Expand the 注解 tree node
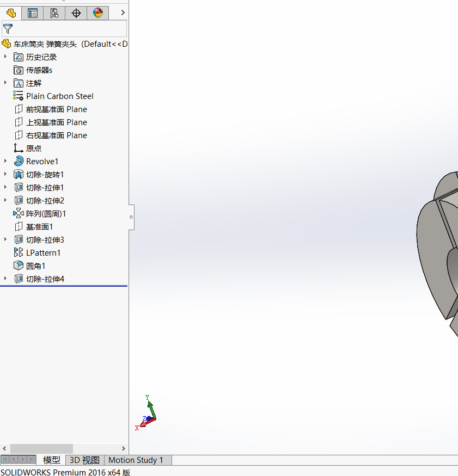Image resolution: width=458 pixels, height=476 pixels. point(5,83)
